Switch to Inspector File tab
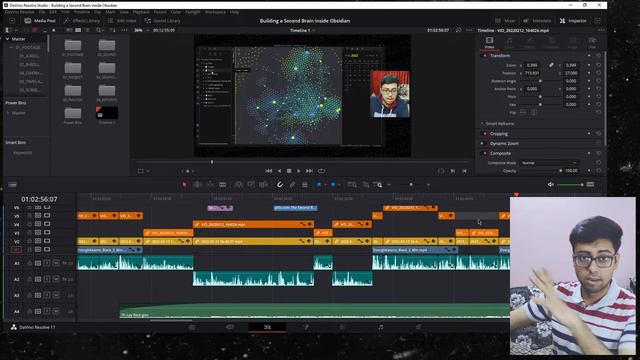640x360 pixels. point(592,42)
